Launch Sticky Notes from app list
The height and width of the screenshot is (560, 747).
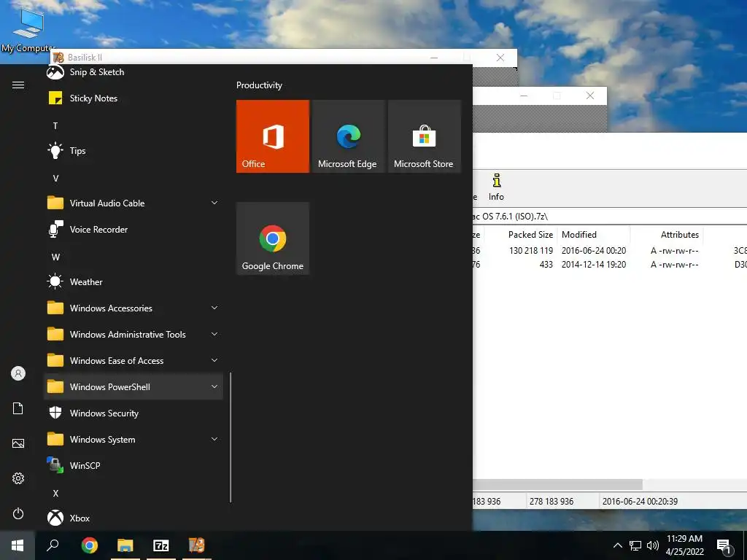(133, 98)
